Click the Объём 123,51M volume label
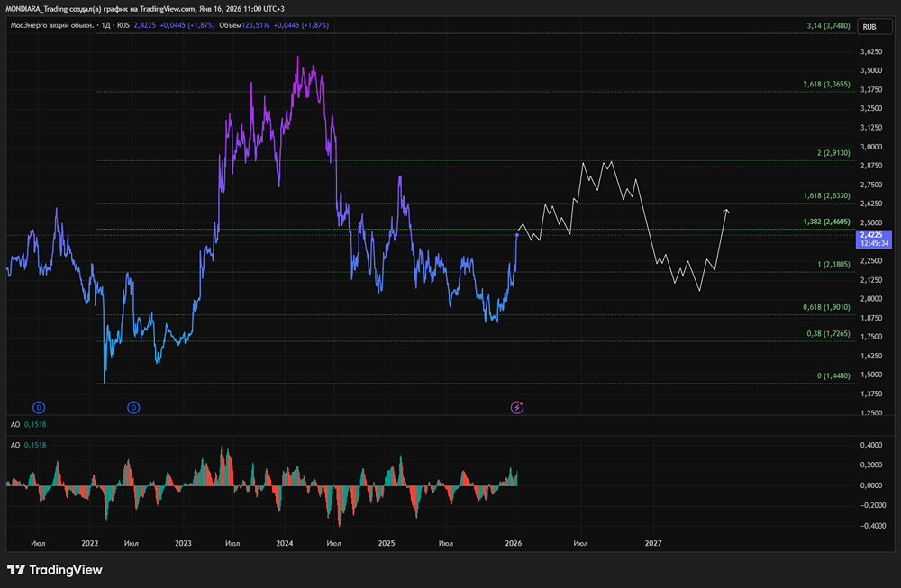Viewport: 901px width, 588px height. click(244, 25)
